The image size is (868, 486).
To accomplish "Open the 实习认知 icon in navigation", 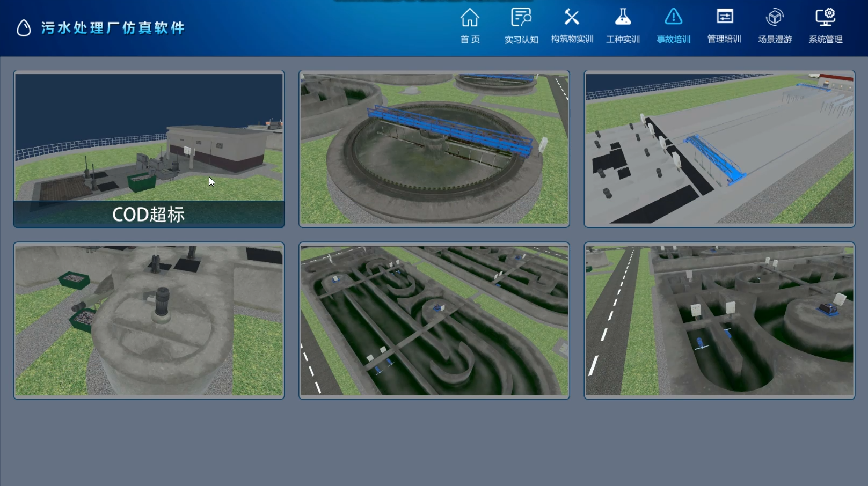I will point(521,18).
